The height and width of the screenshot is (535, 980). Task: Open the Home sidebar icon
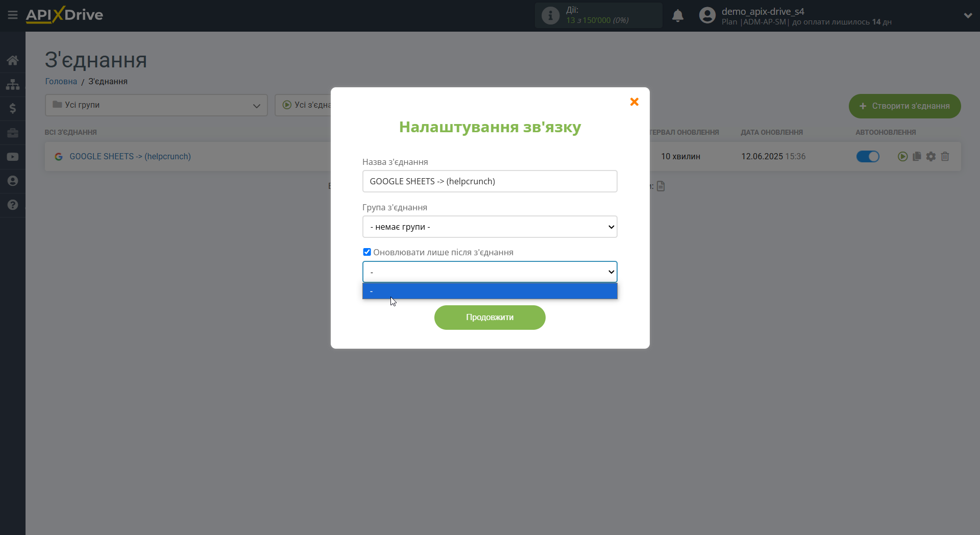click(13, 60)
